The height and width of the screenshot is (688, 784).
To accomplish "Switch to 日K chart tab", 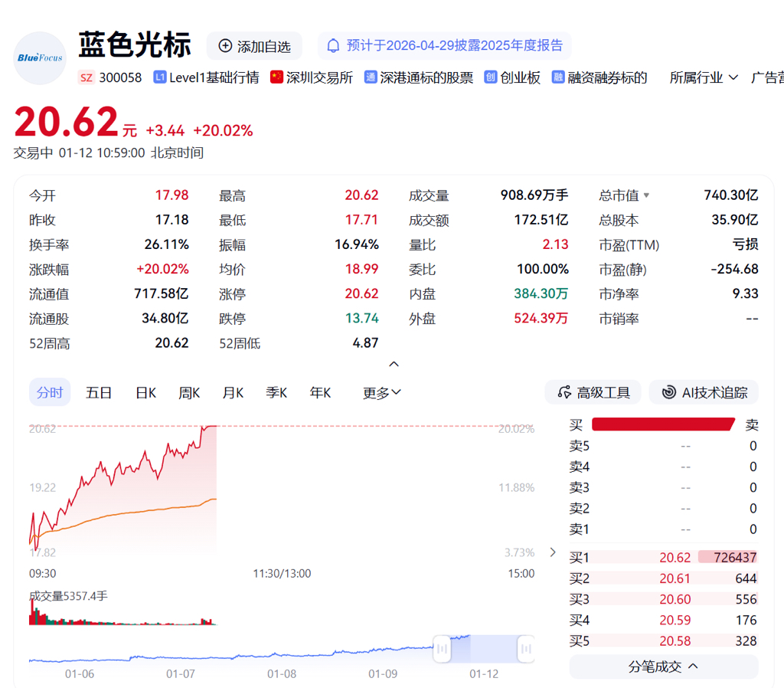I will (145, 393).
